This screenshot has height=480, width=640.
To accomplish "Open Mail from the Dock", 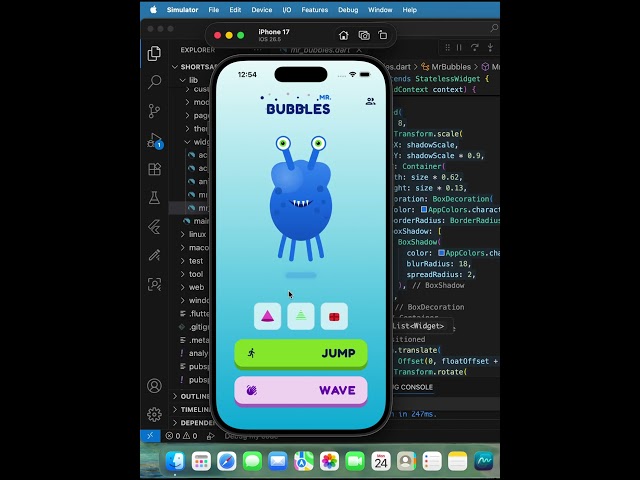I will [278, 462].
